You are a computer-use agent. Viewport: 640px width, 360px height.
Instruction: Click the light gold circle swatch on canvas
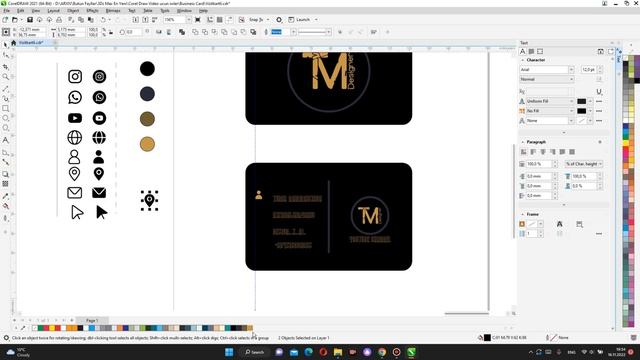click(x=147, y=144)
